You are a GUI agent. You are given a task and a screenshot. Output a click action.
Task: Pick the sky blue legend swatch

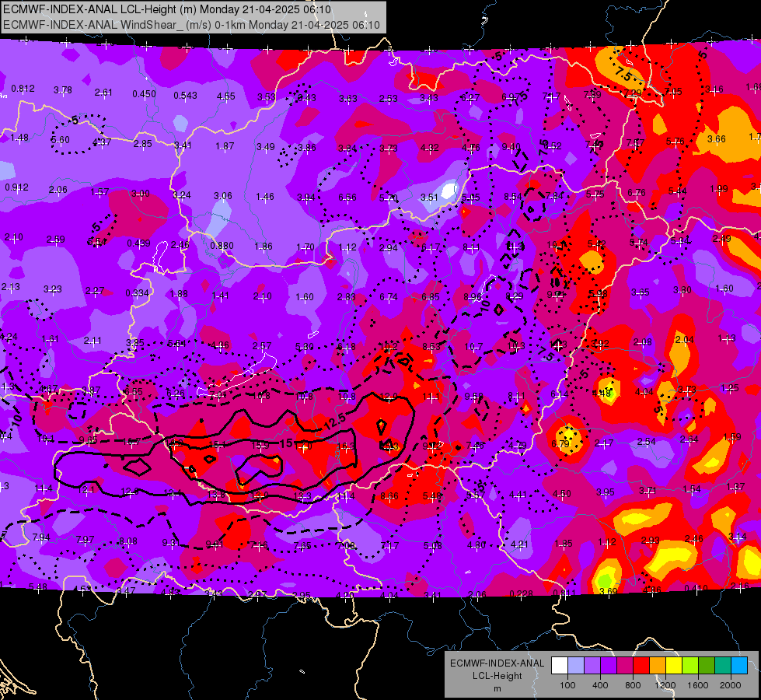coord(739,666)
